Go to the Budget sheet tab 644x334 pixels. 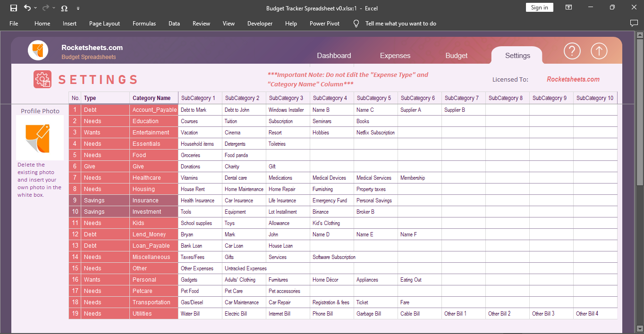[457, 56]
